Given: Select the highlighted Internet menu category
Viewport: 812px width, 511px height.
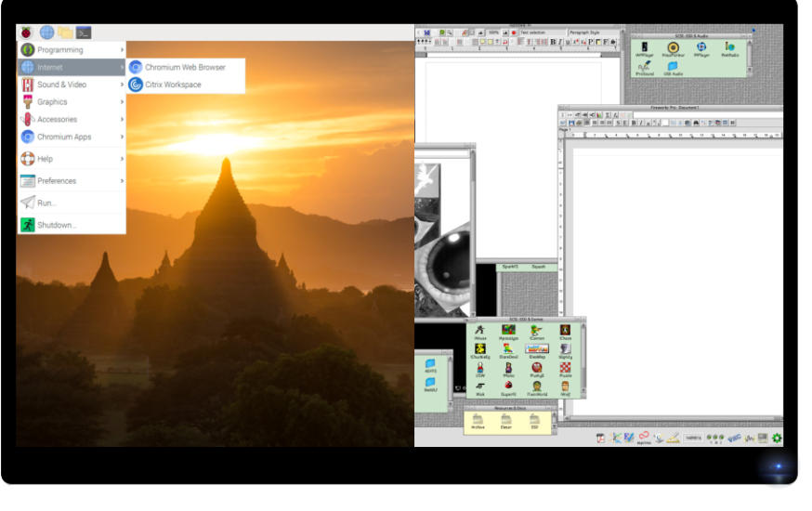Looking at the screenshot, I should (72, 67).
